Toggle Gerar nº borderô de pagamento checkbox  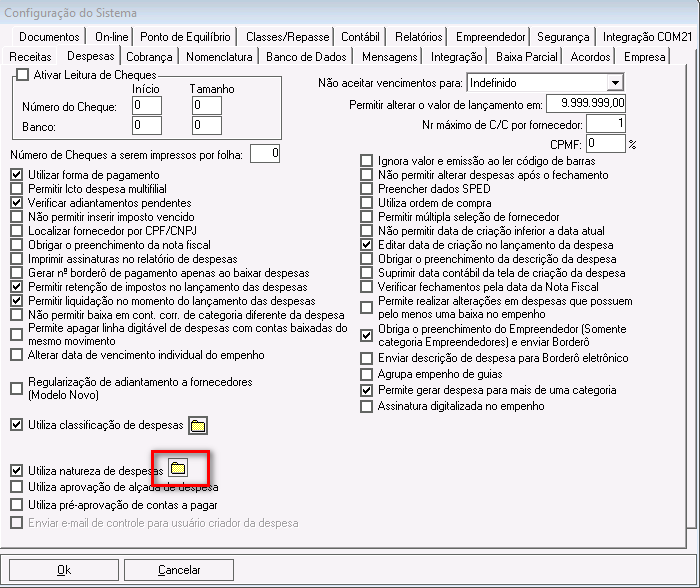17,272
